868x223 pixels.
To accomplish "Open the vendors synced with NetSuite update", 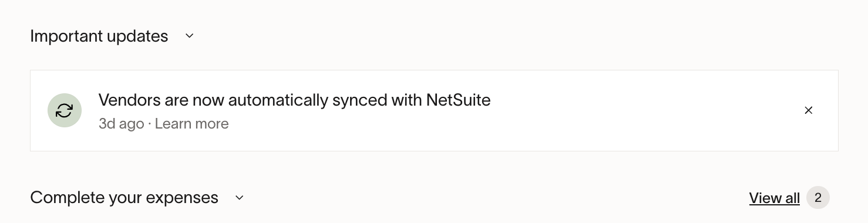I will click(x=434, y=110).
